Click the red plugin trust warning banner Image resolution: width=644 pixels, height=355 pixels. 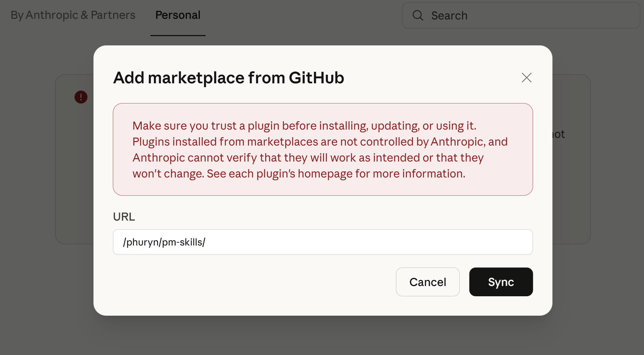tap(323, 149)
